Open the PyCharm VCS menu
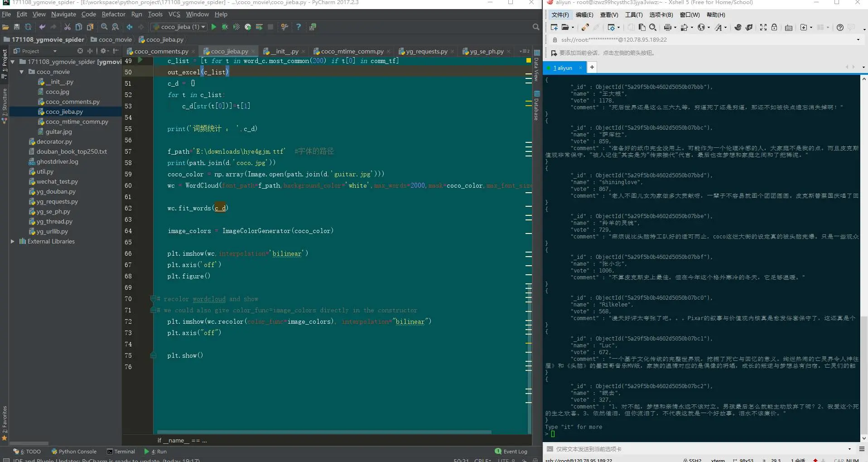 (x=174, y=14)
